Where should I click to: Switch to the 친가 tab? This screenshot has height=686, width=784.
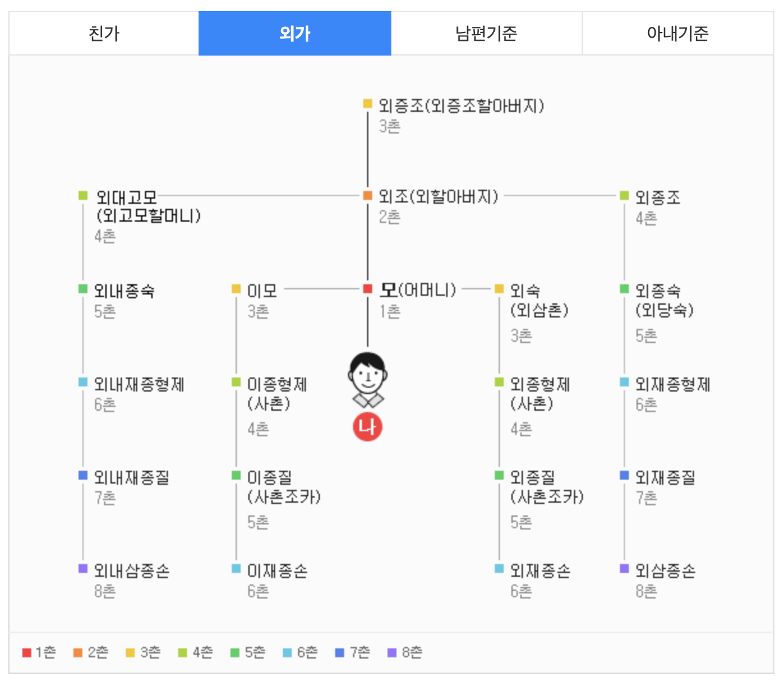pos(103,31)
